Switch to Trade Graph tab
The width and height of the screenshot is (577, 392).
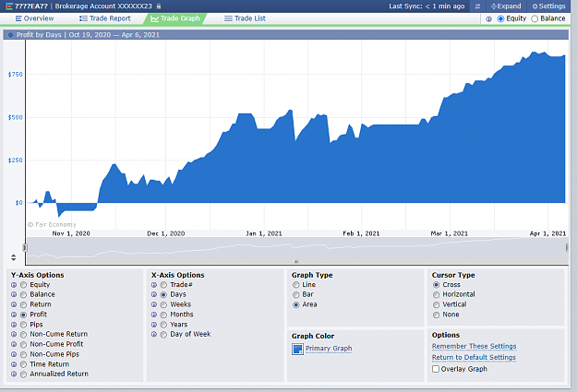pyautogui.click(x=175, y=18)
